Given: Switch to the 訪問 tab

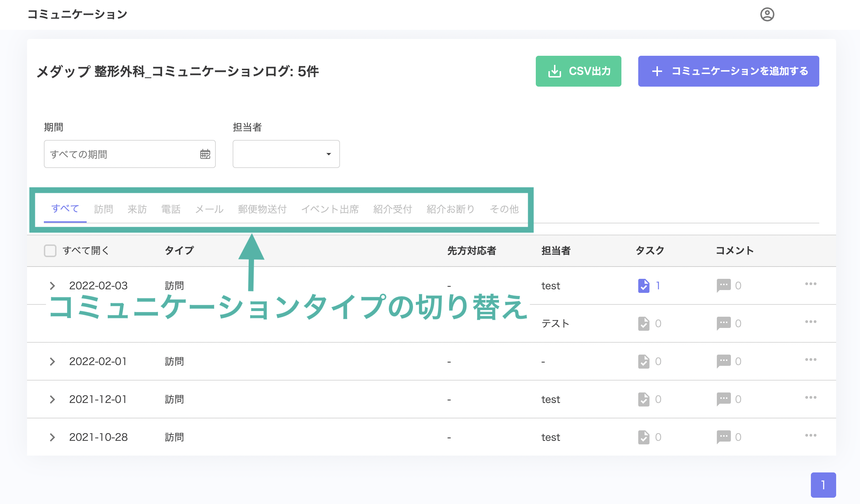Looking at the screenshot, I should [104, 209].
